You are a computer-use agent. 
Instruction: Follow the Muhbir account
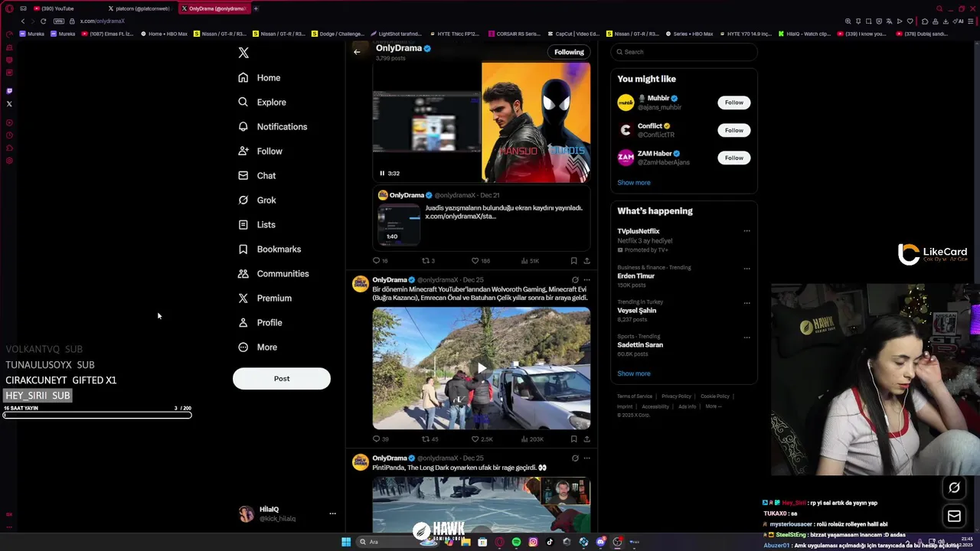pyautogui.click(x=733, y=103)
